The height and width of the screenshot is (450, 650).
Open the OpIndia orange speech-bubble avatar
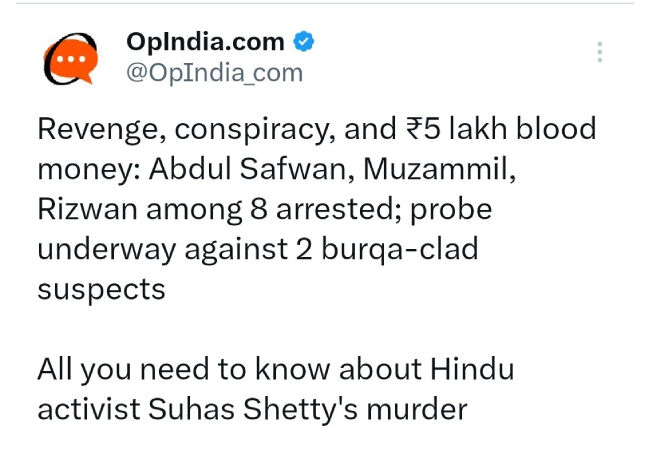[x=69, y=58]
